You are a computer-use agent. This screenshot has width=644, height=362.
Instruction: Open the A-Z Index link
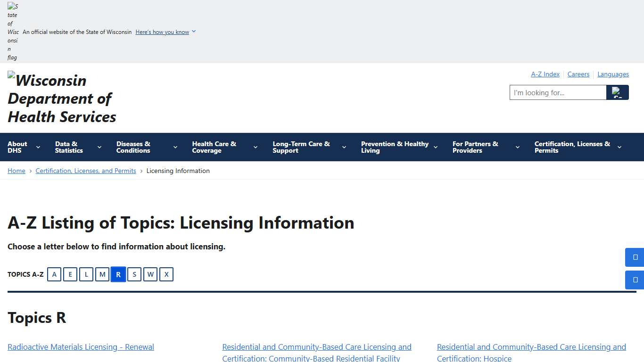pos(545,74)
